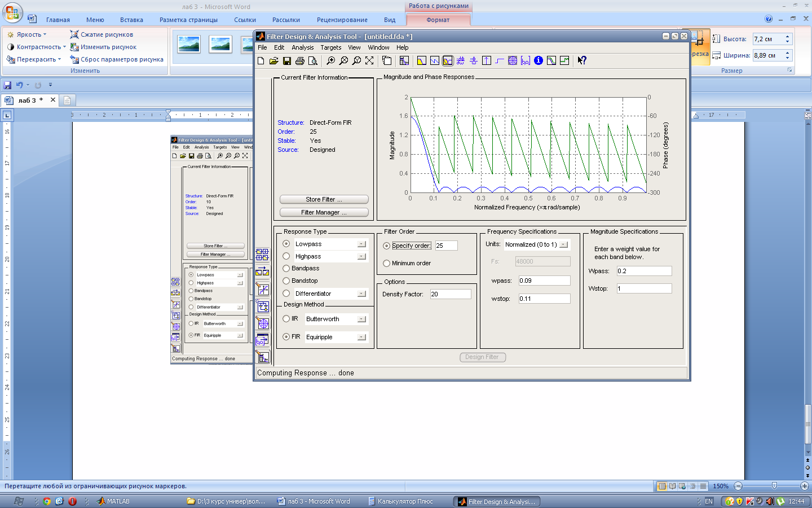Click Word zoom slider handle

pos(774,486)
